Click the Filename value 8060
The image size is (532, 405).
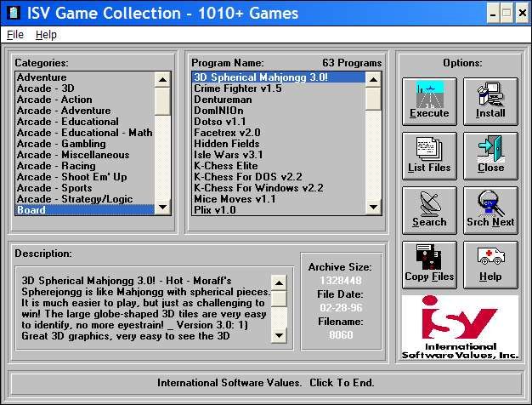tap(341, 335)
